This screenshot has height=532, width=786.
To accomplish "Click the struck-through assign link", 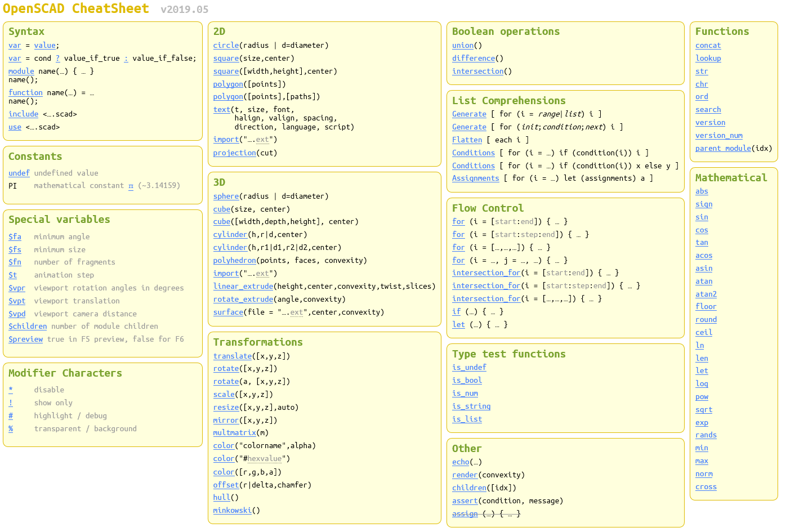I will point(465,514).
